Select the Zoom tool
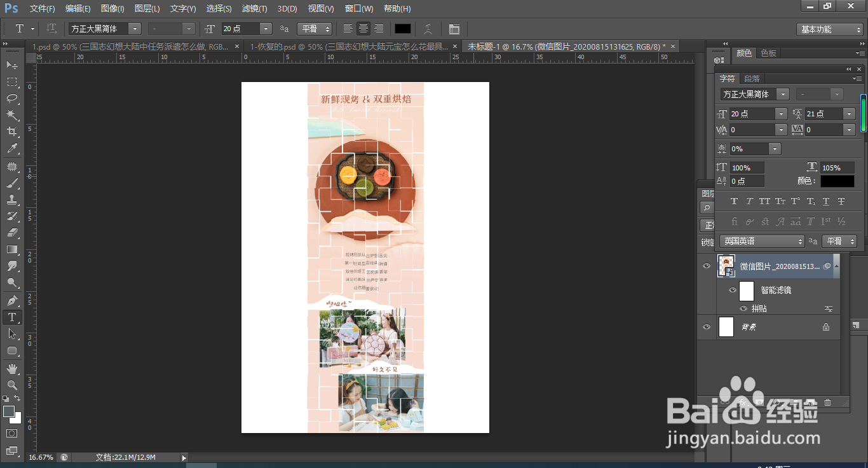The image size is (868, 468). (x=12, y=385)
